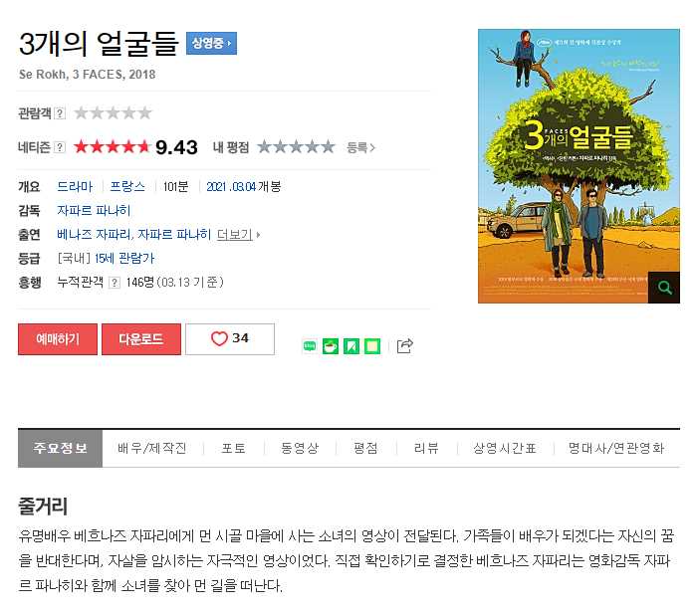
Task: Switch to 배우/제작진 tab
Action: (151, 448)
